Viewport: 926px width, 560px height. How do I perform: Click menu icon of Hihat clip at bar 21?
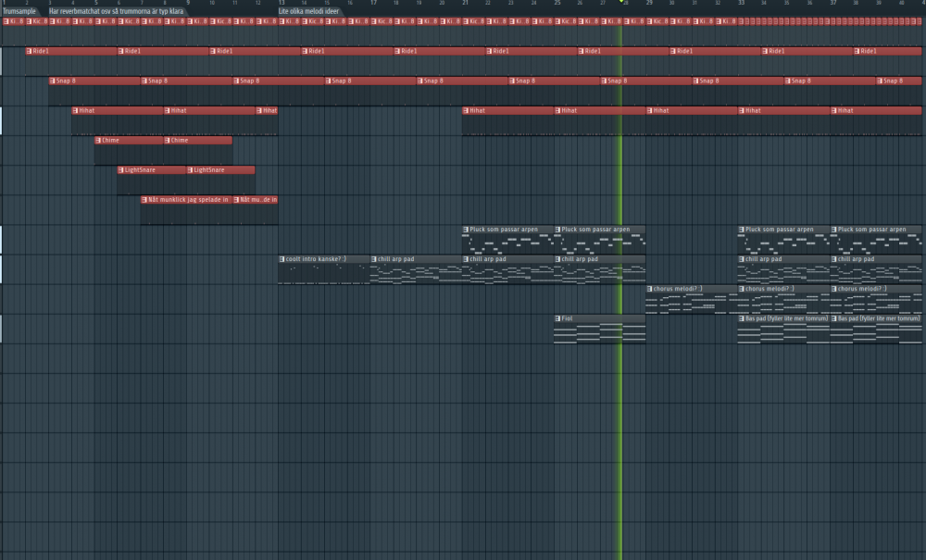(x=466, y=110)
